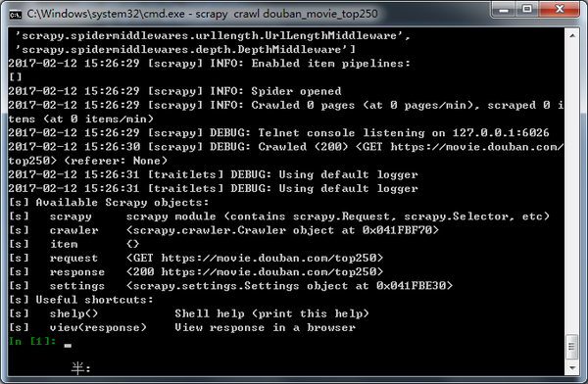This screenshot has width=588, height=384.
Task: Minimize the command prompt window
Action: (504, 9)
